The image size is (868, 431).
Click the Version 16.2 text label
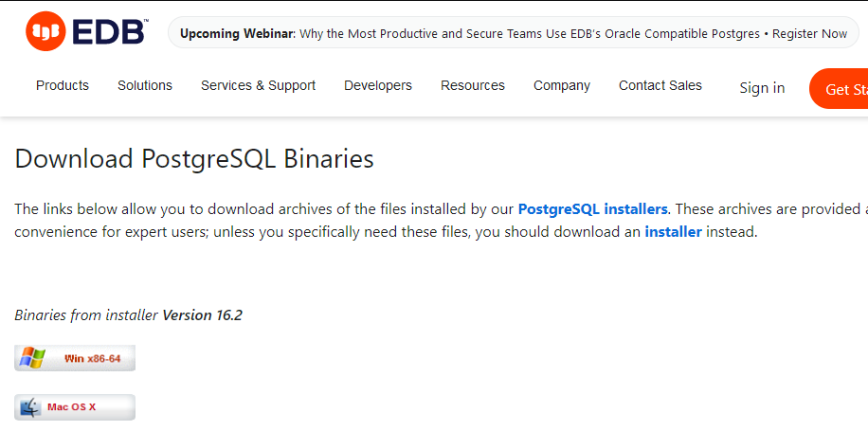pos(202,315)
